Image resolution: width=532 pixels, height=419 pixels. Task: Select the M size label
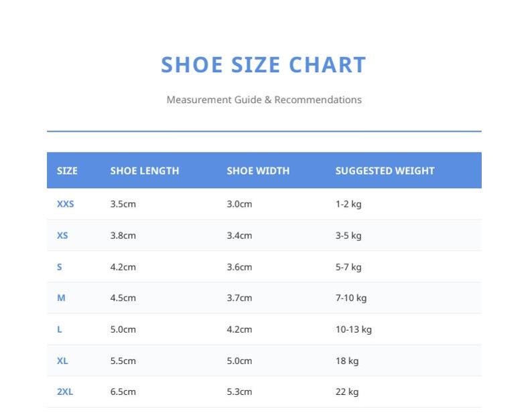point(61,298)
